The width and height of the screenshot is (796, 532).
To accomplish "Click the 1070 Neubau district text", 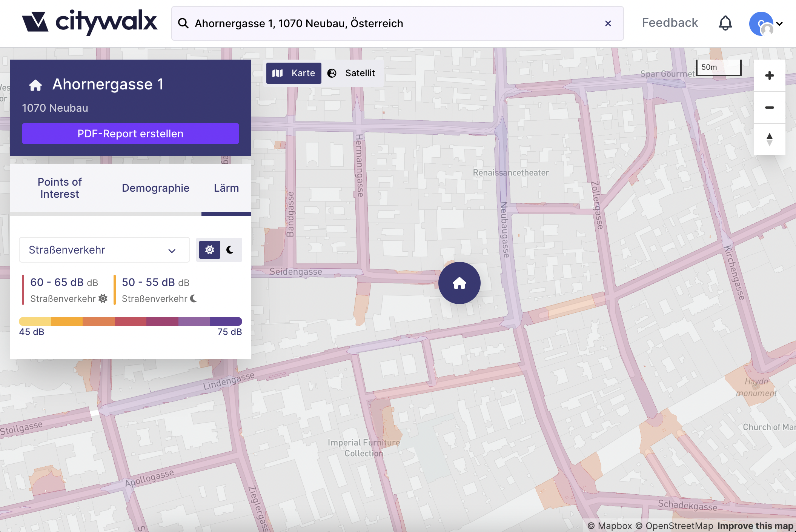I will click(55, 108).
